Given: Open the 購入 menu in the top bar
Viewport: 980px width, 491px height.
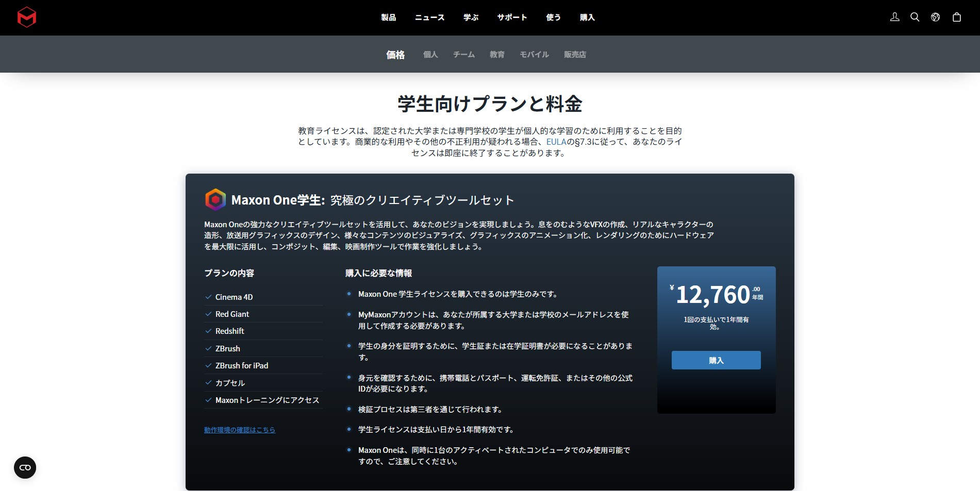Looking at the screenshot, I should click(587, 17).
